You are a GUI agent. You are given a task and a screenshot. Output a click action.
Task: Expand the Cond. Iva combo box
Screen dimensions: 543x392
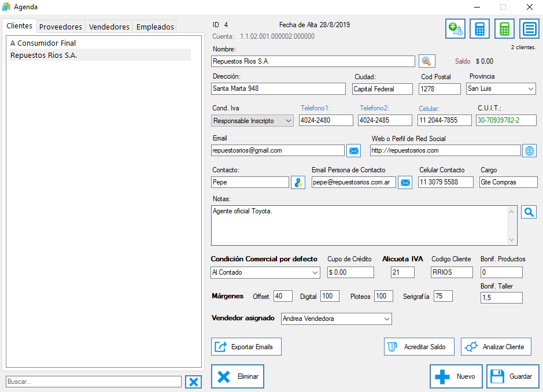[252, 120]
